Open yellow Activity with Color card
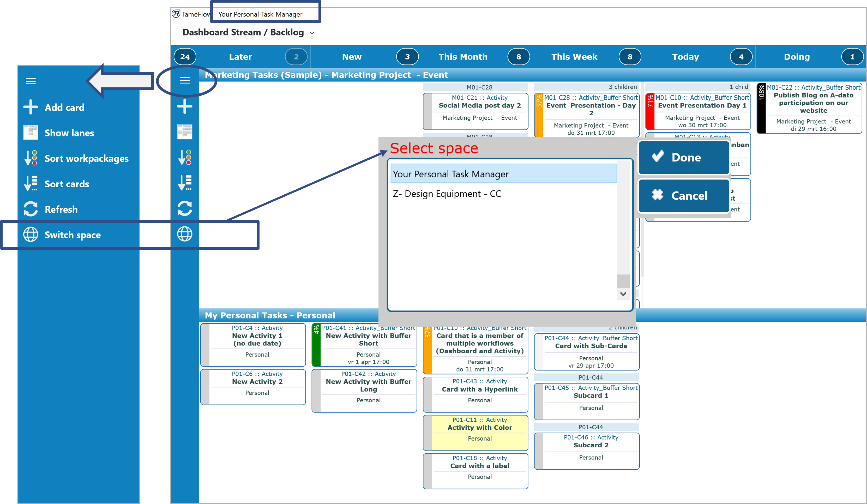867x504 pixels. (x=475, y=433)
